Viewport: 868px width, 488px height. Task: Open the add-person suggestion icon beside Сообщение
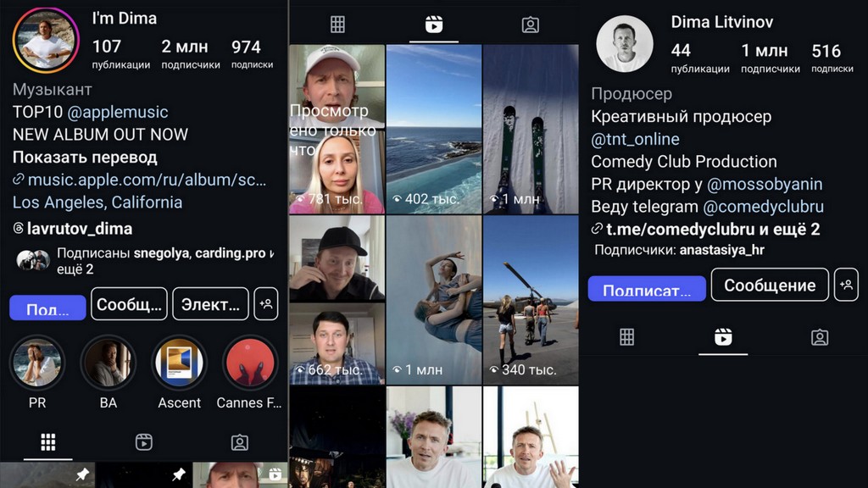[x=846, y=285]
